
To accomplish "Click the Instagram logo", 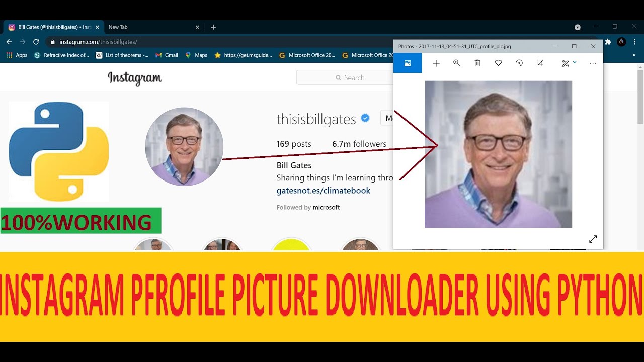I will click(135, 78).
